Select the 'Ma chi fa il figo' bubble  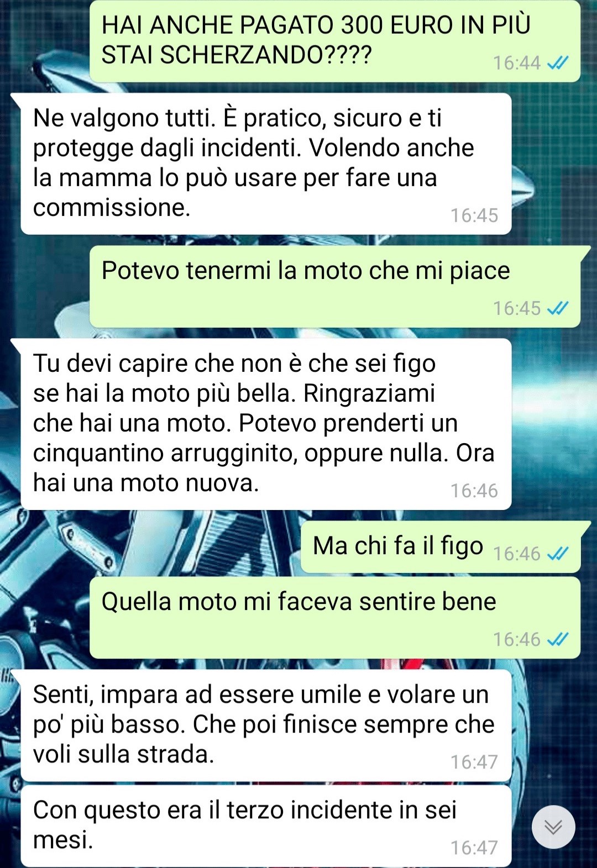tap(441, 547)
